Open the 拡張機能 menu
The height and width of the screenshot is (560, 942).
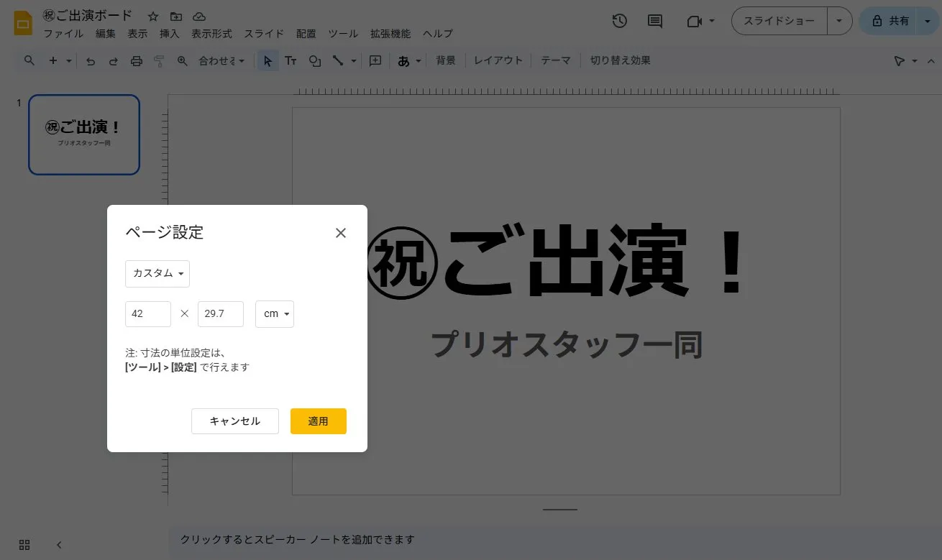(390, 34)
